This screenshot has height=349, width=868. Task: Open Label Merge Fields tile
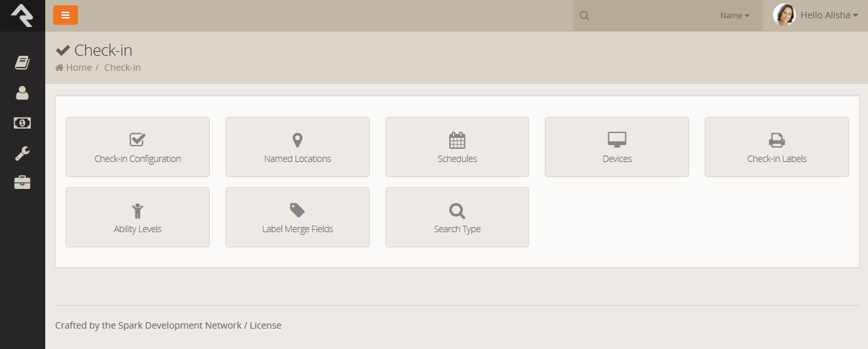pyautogui.click(x=298, y=217)
